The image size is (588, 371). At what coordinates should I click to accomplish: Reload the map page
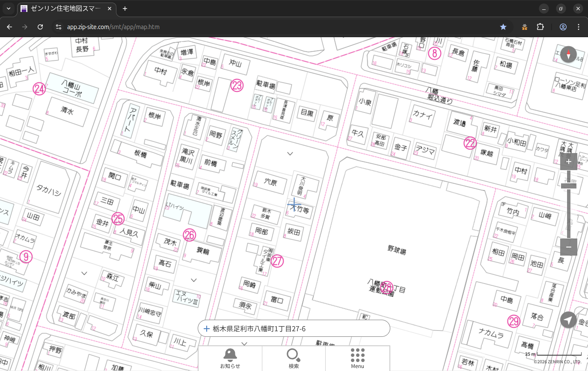(x=40, y=27)
